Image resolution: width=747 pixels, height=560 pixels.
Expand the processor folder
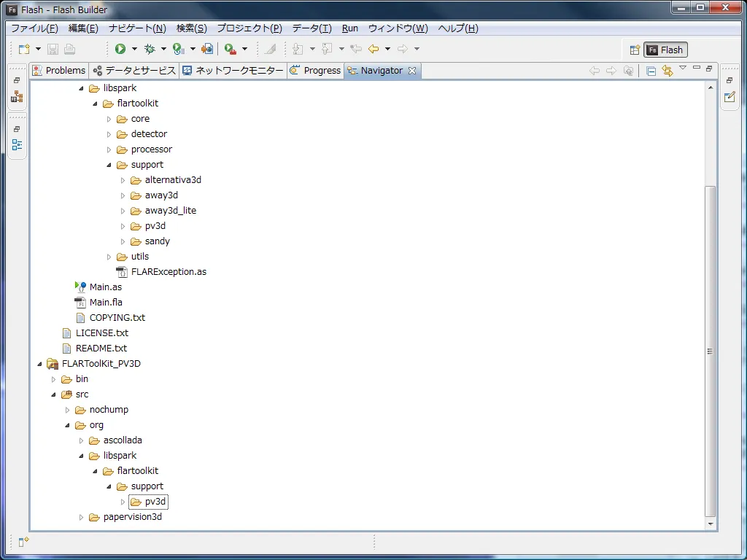(x=109, y=149)
